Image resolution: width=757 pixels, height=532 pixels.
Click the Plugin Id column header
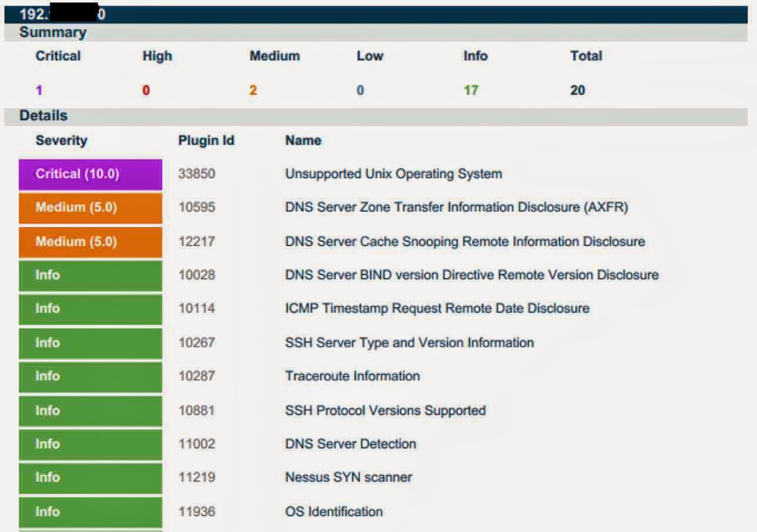(206, 140)
